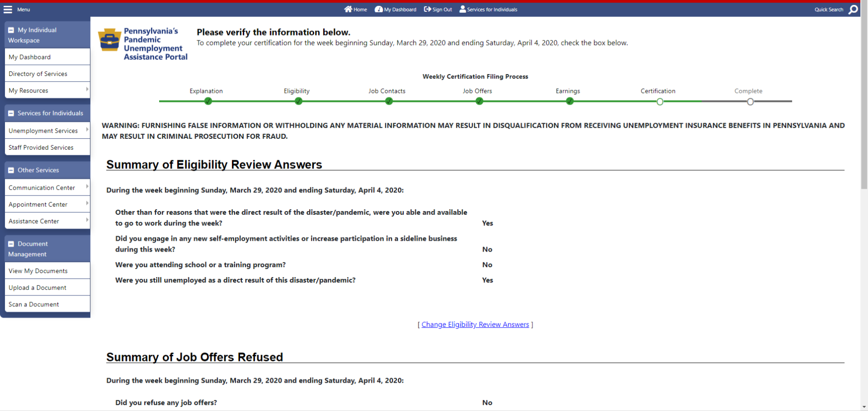Image resolution: width=868 pixels, height=411 pixels.
Task: Click the Explanation step green checkmark
Action: tap(208, 101)
